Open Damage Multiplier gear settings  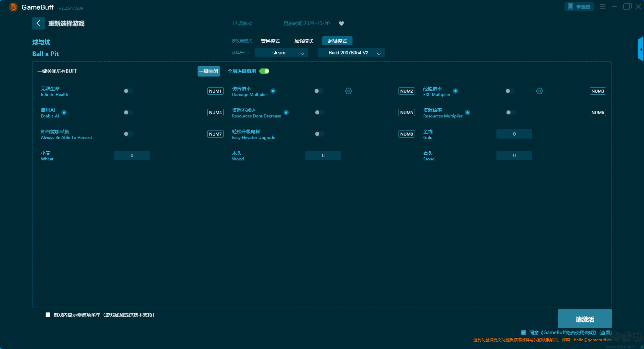tap(348, 91)
